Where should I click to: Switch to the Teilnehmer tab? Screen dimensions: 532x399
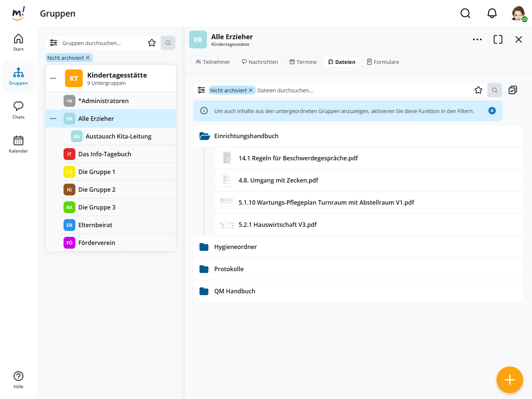pos(213,62)
